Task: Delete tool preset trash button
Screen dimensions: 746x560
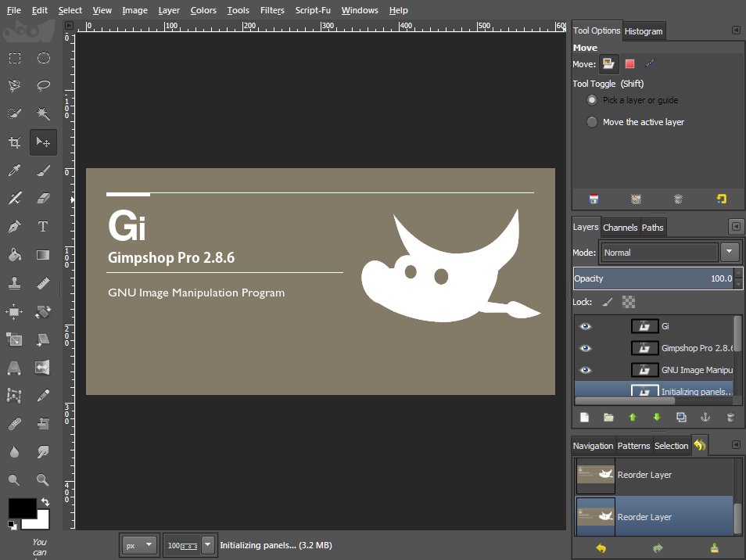Action: click(679, 199)
